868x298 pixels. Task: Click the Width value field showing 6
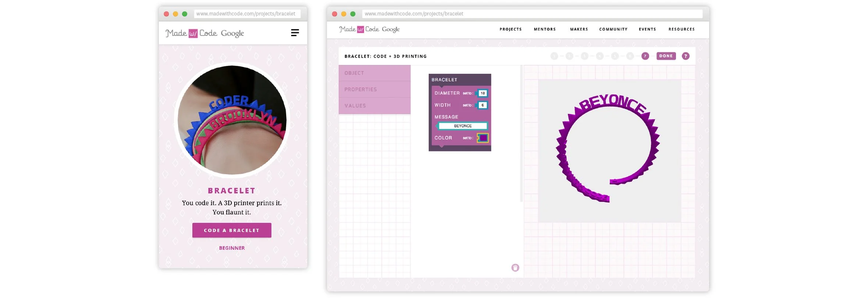483,105
